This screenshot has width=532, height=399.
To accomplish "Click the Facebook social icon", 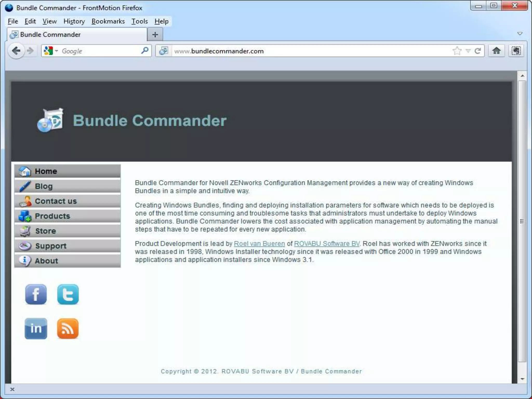I will tap(36, 294).
